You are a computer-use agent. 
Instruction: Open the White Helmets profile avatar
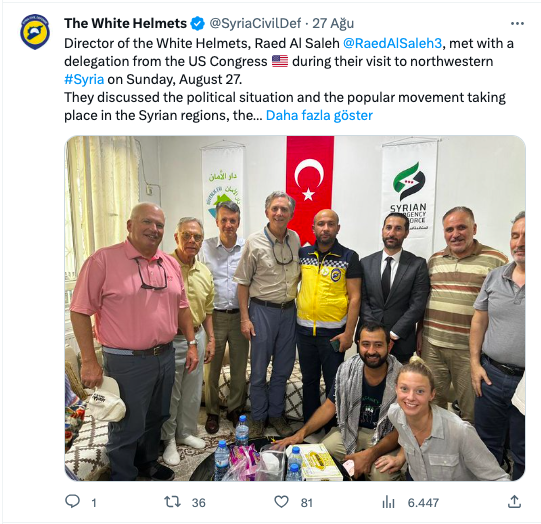[35, 32]
